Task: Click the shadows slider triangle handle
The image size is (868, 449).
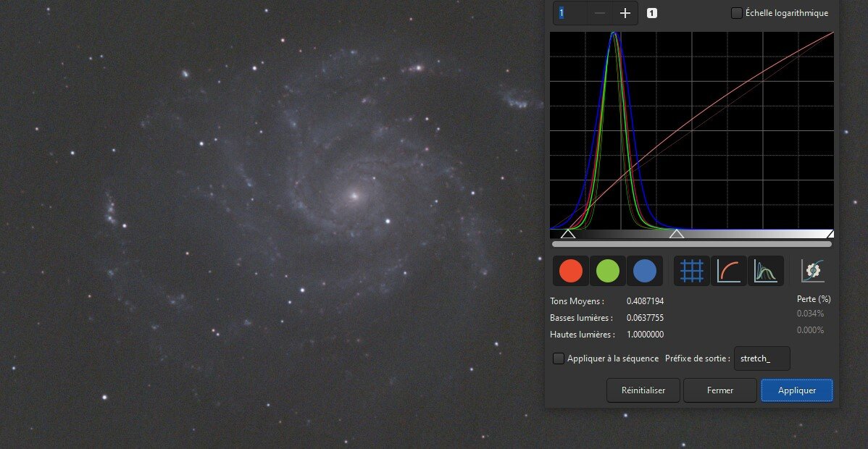Action: pos(568,234)
